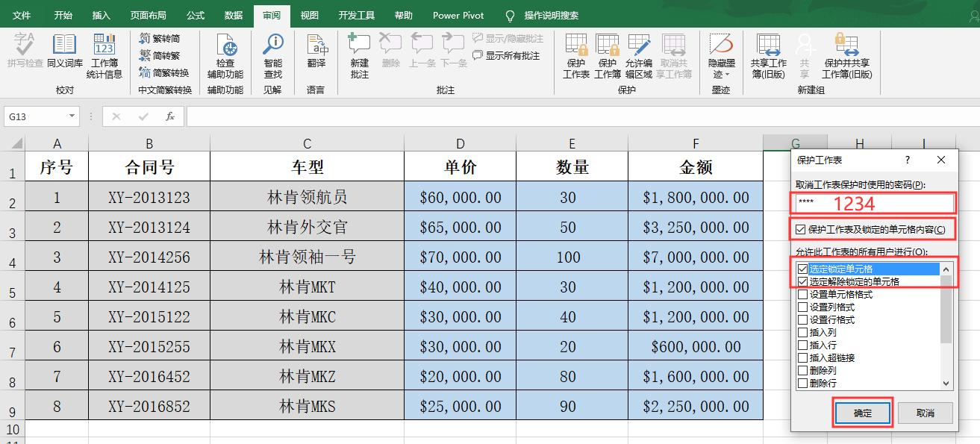Click 确定 to confirm sheet protection
This screenshot has height=444, width=980.
click(862, 412)
